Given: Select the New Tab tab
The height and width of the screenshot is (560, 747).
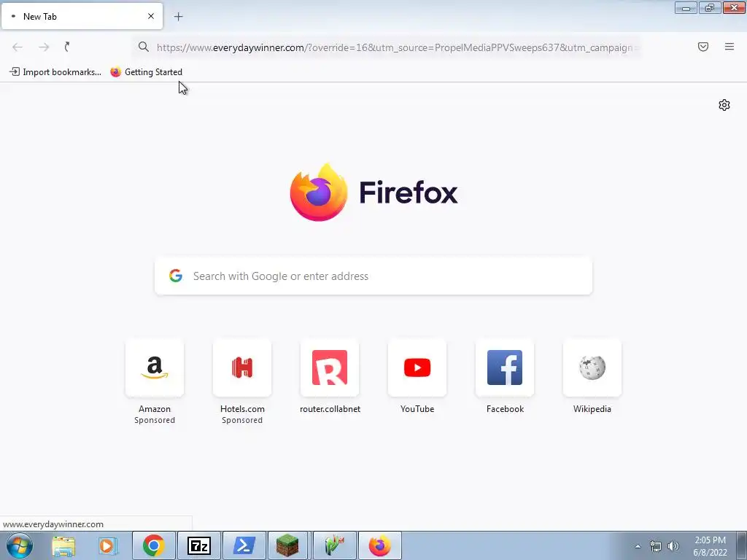Looking at the screenshot, I should click(x=82, y=16).
